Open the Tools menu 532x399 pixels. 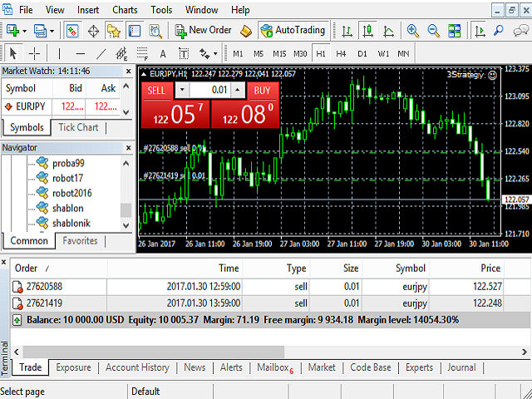pyautogui.click(x=161, y=10)
